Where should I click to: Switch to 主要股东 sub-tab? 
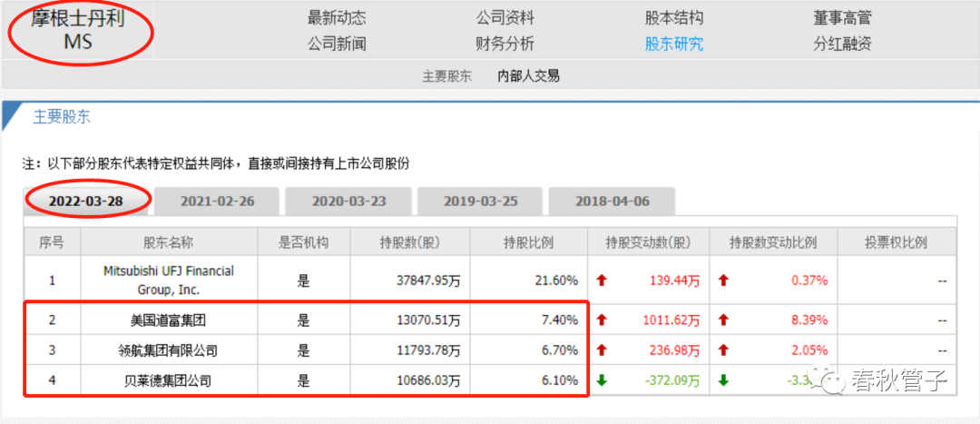tap(446, 76)
